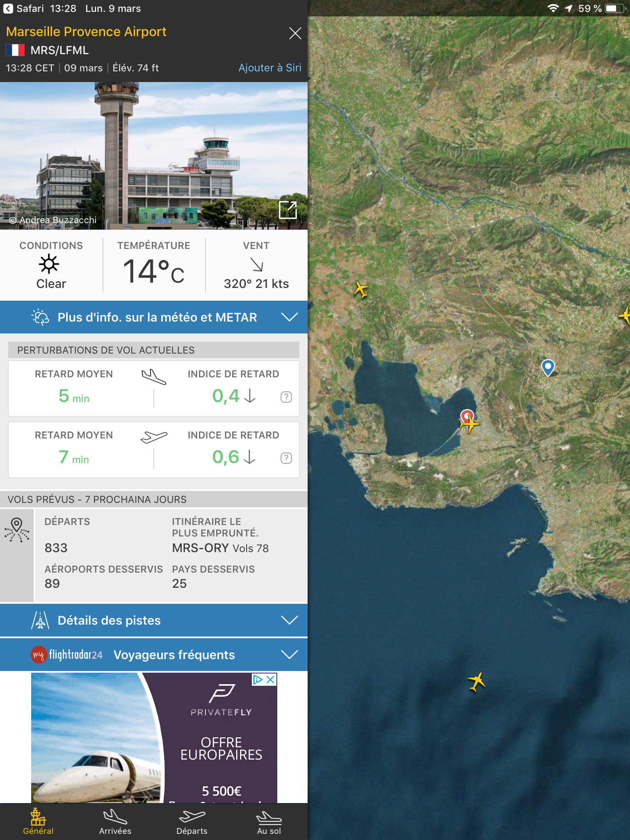This screenshot has height=840, width=630.
Task: Select the aircraft northwest of the lagoon
Action: [361, 289]
